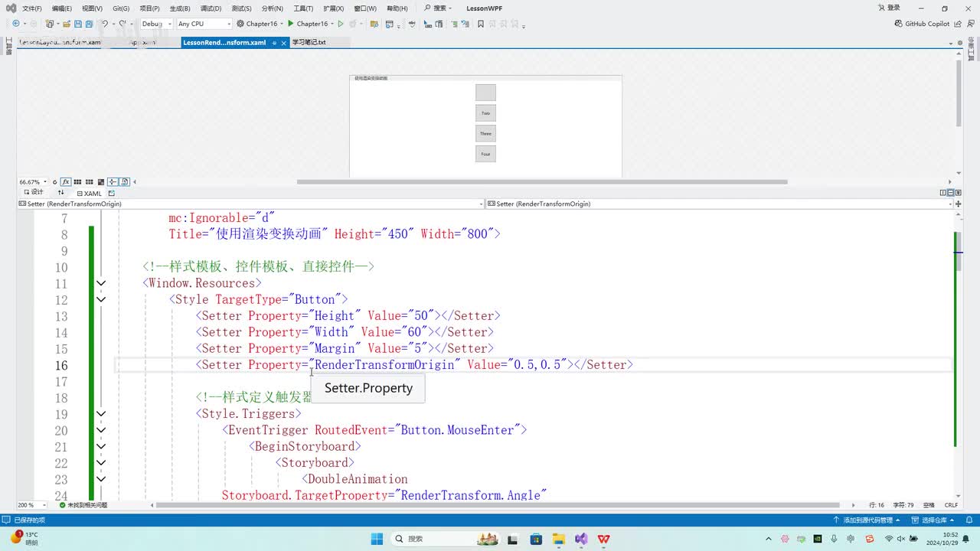This screenshot has width=980, height=551.
Task: Open Microsoft Store from the taskbar
Action: coord(535,539)
